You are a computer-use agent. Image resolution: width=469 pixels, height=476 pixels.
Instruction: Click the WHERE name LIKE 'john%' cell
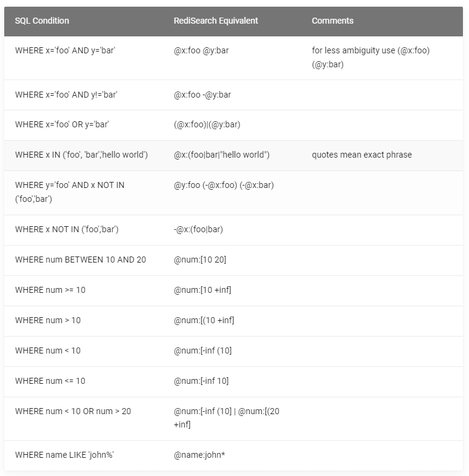[64, 455]
